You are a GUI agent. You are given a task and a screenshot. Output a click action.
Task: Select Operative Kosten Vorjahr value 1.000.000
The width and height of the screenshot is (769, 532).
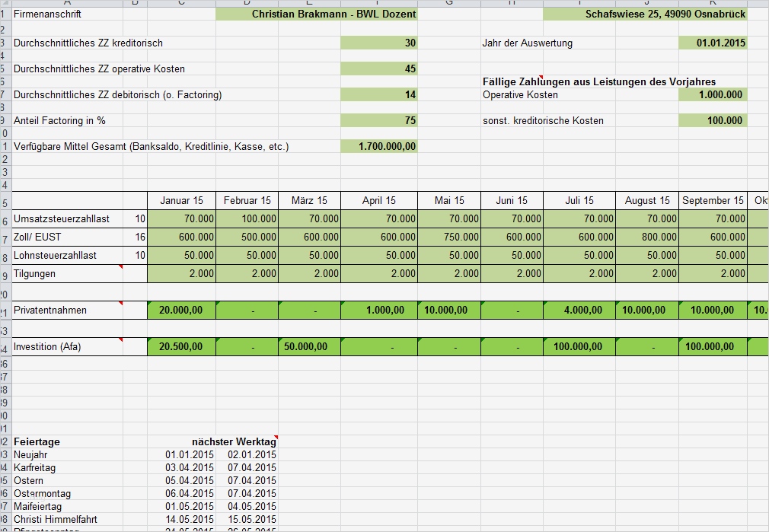pyautogui.click(x=713, y=94)
